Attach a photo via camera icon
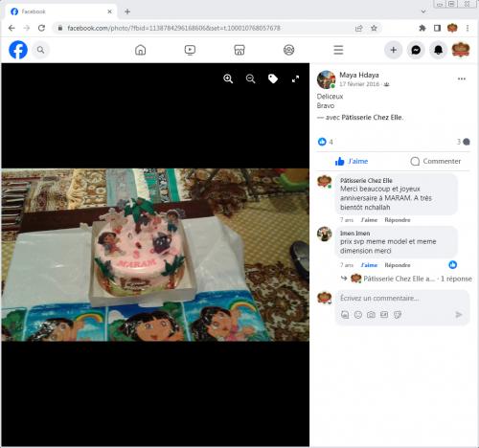The image size is (479, 448). pyautogui.click(x=371, y=315)
